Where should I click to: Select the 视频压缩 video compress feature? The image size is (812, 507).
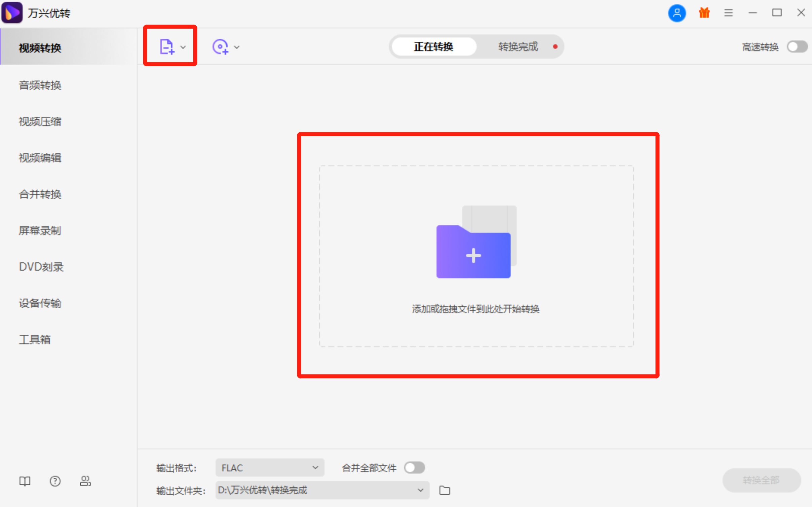[x=40, y=121]
